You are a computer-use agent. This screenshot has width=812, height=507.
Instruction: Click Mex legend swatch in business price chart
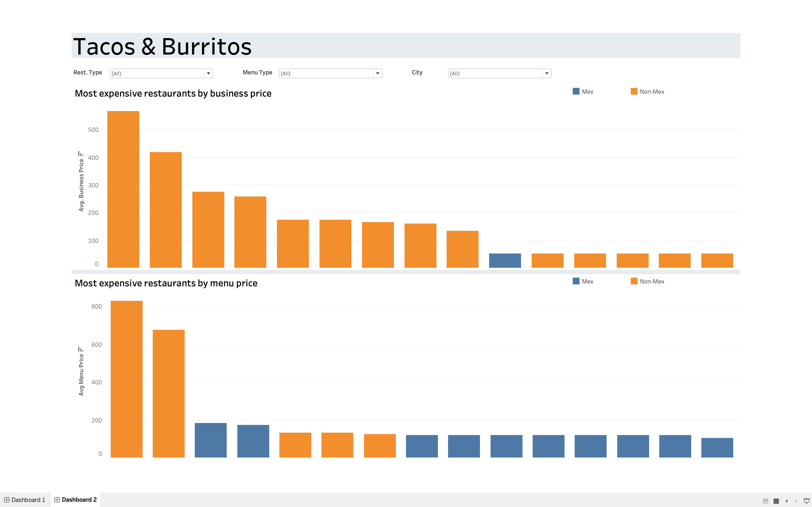click(576, 92)
